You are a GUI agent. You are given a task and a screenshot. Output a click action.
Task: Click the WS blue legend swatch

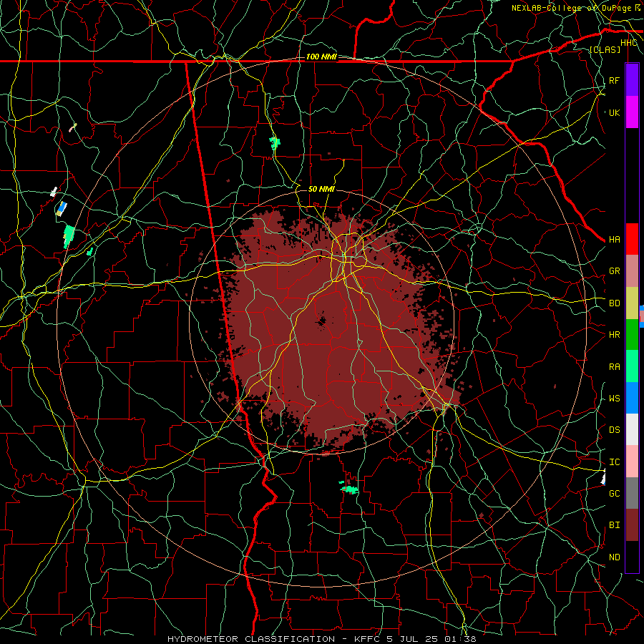coord(632,398)
